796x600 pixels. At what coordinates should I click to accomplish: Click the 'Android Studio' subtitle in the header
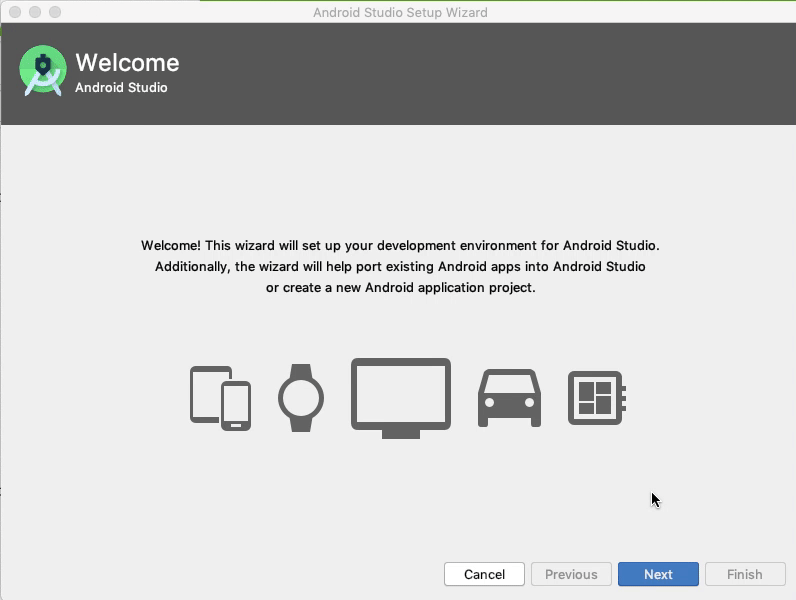pos(121,87)
